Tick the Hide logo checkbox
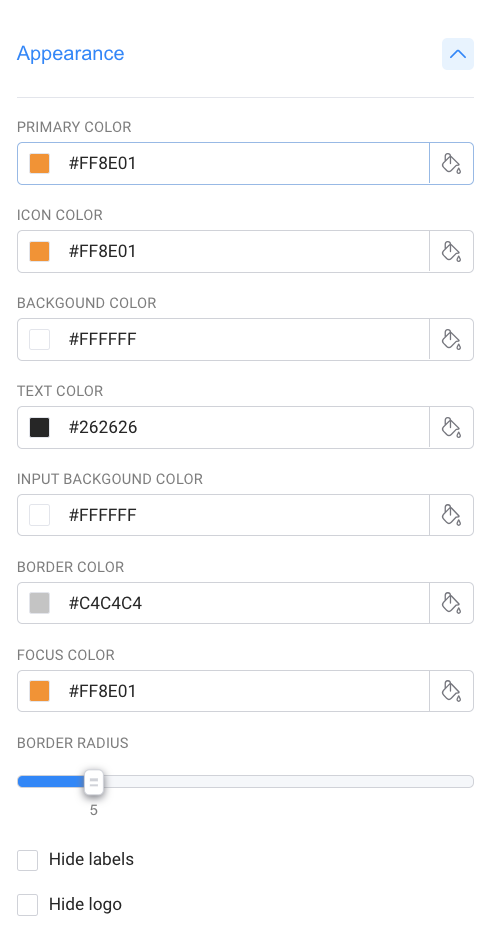 28,904
